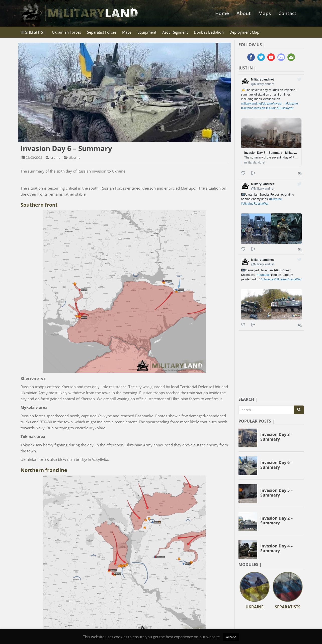This screenshot has width=322, height=644.
Task: Accept the cookie notice
Action: click(231, 637)
